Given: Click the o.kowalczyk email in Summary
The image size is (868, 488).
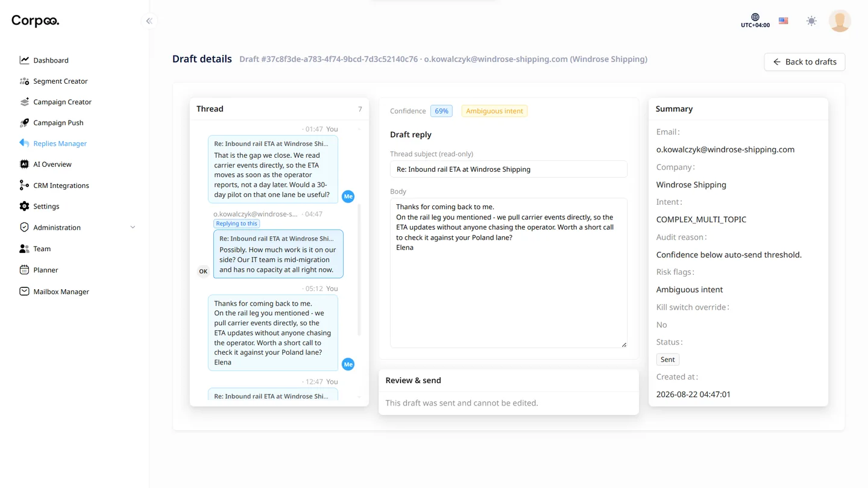Looking at the screenshot, I should 725,149.
